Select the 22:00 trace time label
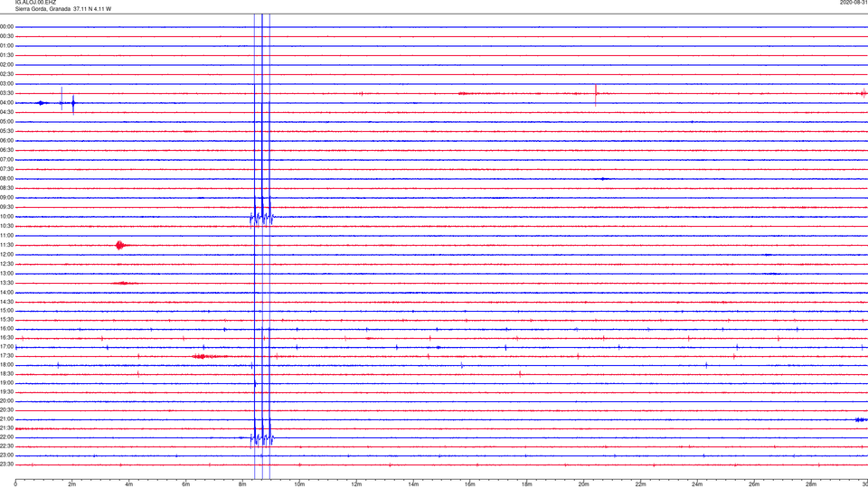868x488 pixels. tap(6, 436)
